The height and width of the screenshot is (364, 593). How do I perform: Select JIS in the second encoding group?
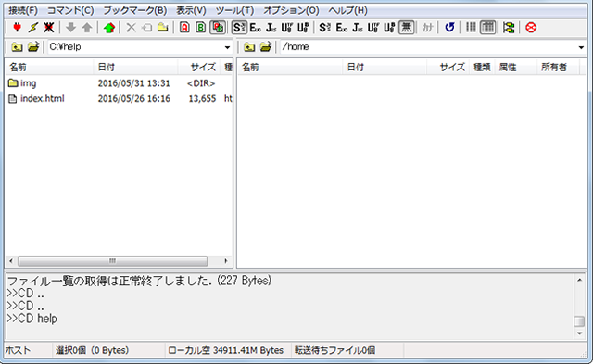pyautogui.click(x=357, y=28)
